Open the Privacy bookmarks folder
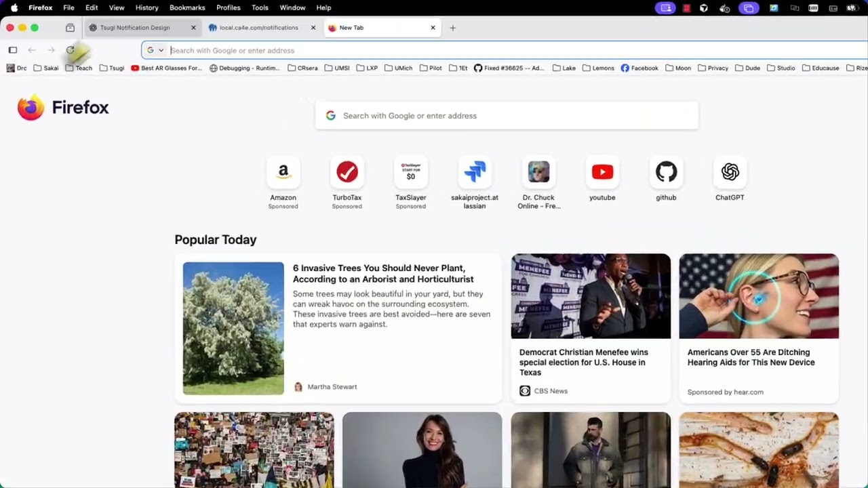Screen dimensions: 868x488 pyautogui.click(x=713, y=68)
